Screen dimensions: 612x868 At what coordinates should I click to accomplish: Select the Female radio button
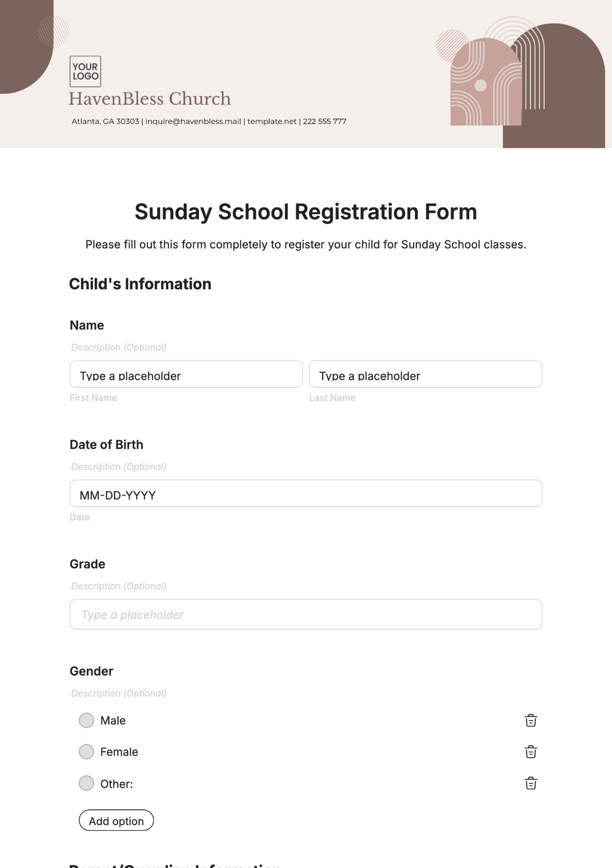coord(87,752)
